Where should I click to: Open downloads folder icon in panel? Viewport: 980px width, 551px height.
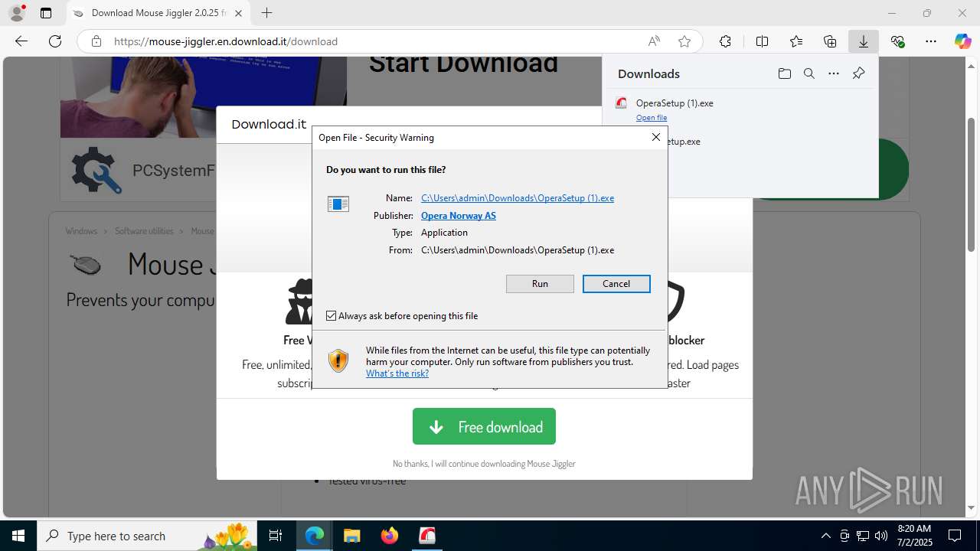784,73
